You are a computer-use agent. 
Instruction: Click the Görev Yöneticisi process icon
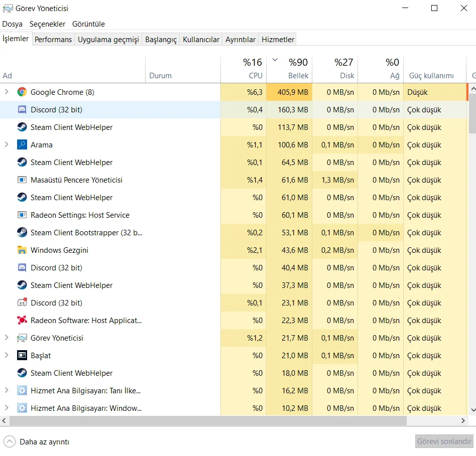point(22,338)
